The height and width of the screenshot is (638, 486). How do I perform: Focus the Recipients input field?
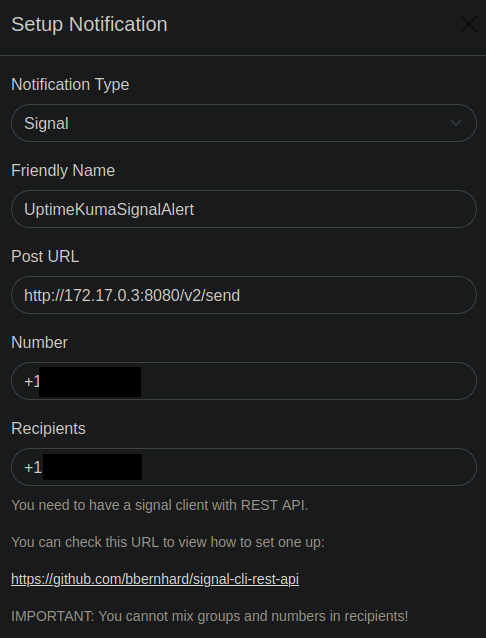click(x=244, y=467)
